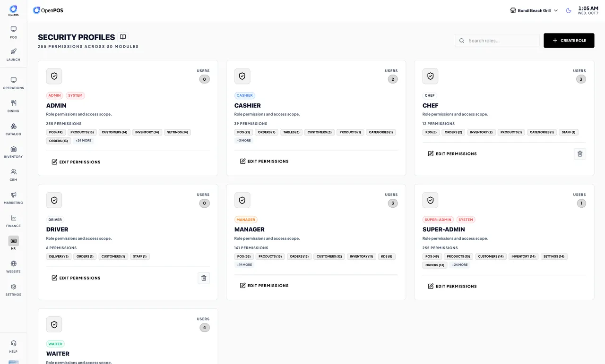The image size is (605, 364).
Task: Open the Launch rocket icon
Action: [13, 55]
